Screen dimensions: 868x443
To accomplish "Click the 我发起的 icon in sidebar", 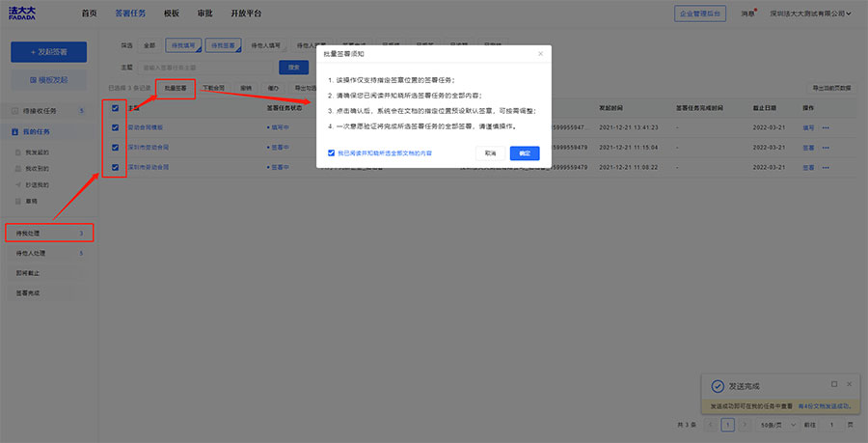I will click(x=18, y=152).
